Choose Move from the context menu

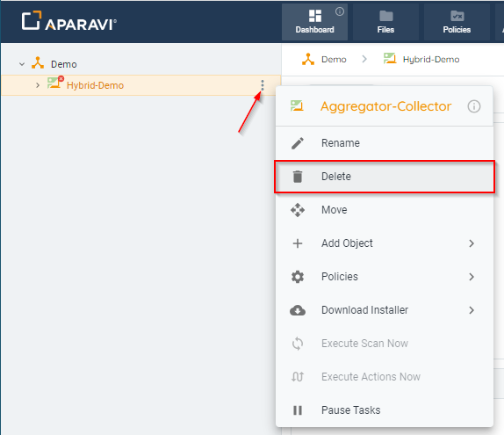pyautogui.click(x=384, y=210)
